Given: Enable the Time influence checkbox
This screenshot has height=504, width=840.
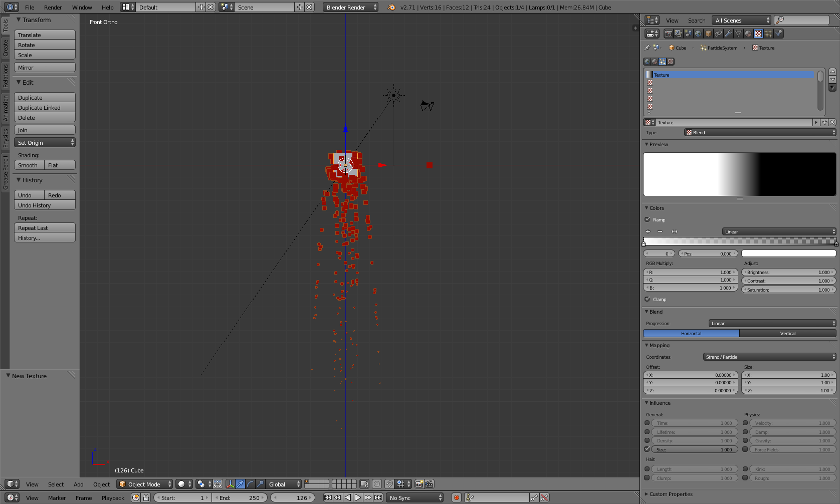Looking at the screenshot, I should [647, 423].
